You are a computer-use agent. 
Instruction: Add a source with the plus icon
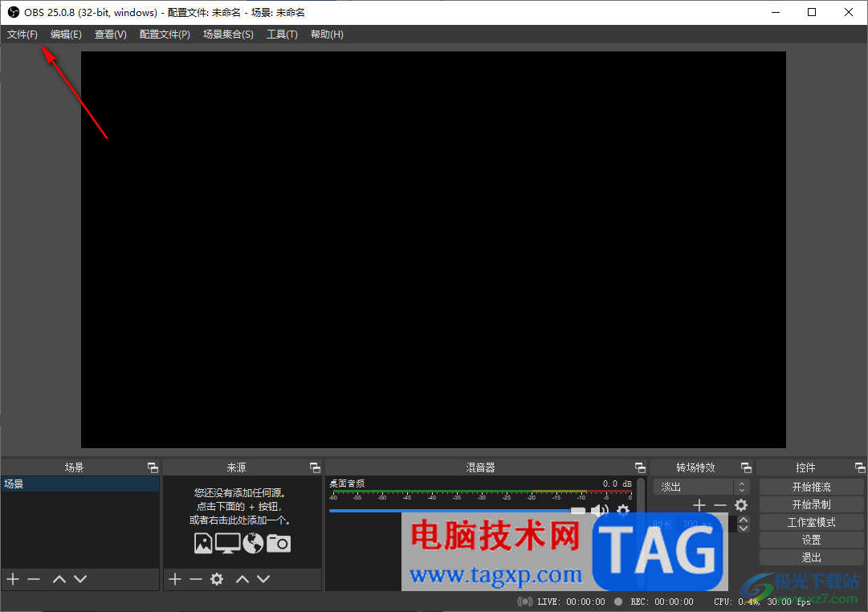(175, 579)
